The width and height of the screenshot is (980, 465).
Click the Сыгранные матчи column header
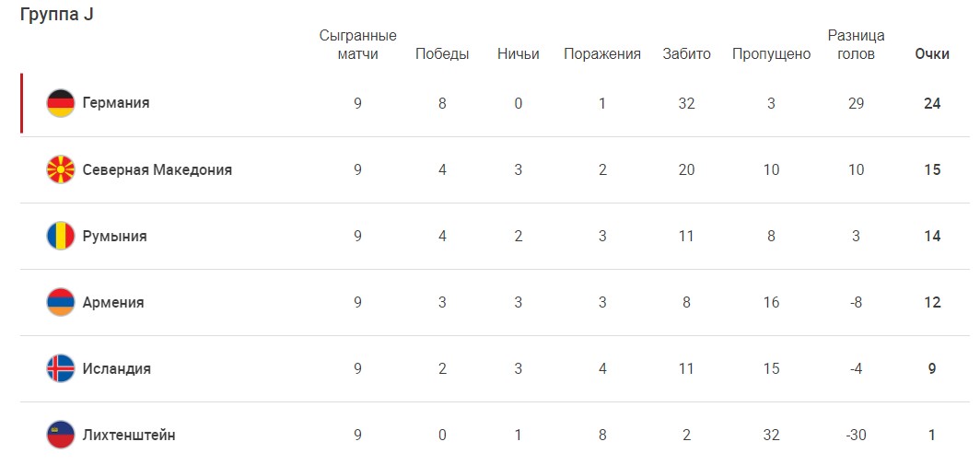(x=357, y=45)
